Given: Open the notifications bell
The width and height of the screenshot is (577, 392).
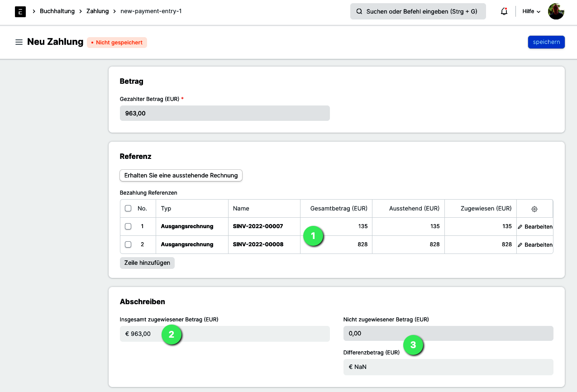Looking at the screenshot, I should (x=504, y=11).
